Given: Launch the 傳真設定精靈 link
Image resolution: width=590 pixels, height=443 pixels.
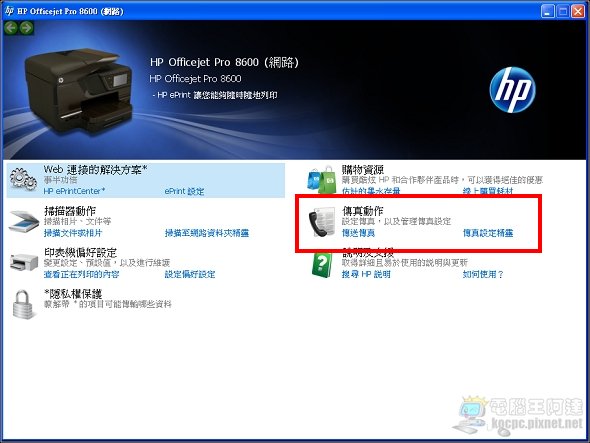Looking at the screenshot, I should point(488,233).
